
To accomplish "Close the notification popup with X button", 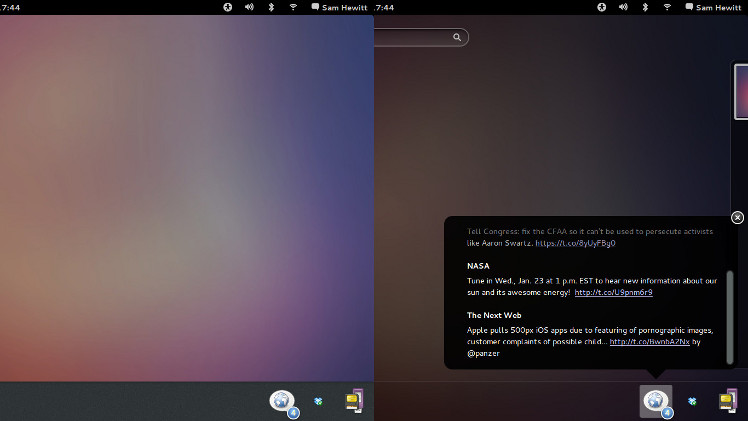I will pos(737,218).
